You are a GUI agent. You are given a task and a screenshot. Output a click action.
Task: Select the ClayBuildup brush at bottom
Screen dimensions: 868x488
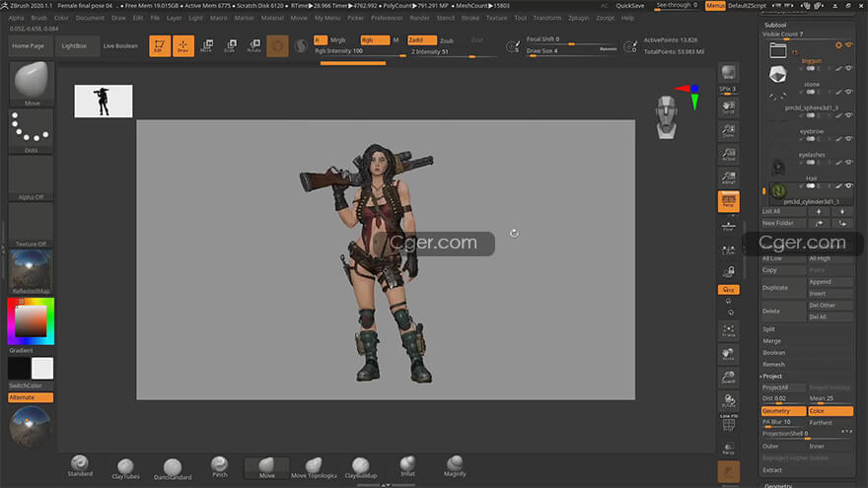pyautogui.click(x=361, y=467)
